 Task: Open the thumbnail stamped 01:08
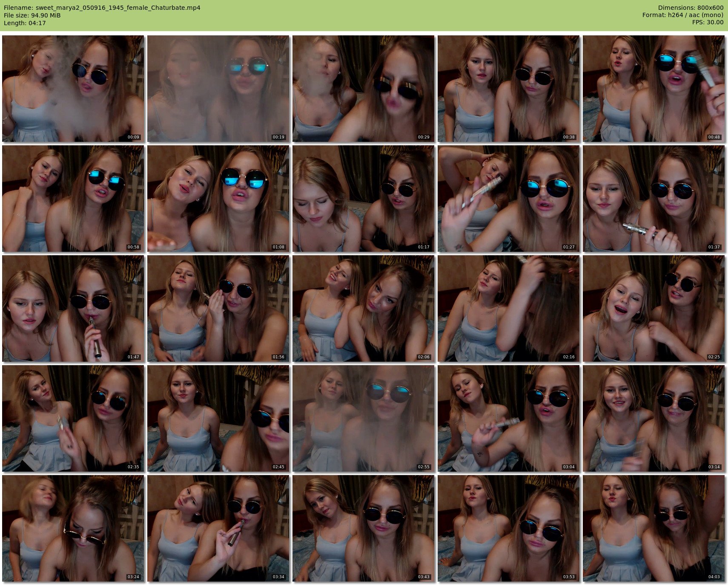pos(218,199)
